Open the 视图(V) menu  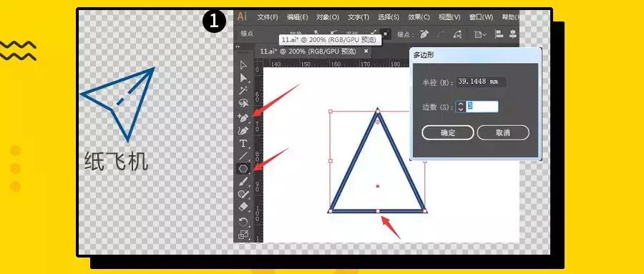point(449,17)
